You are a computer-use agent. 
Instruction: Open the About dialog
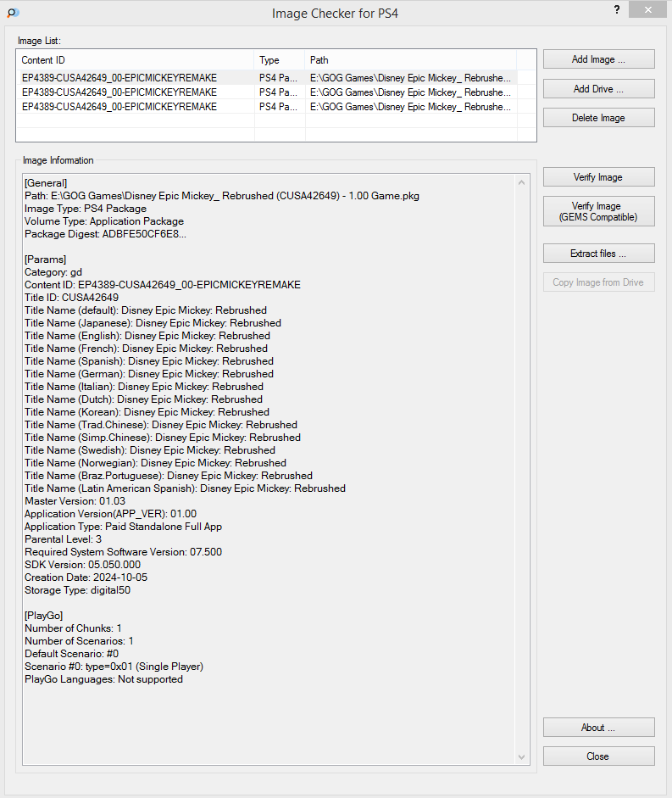coord(599,728)
